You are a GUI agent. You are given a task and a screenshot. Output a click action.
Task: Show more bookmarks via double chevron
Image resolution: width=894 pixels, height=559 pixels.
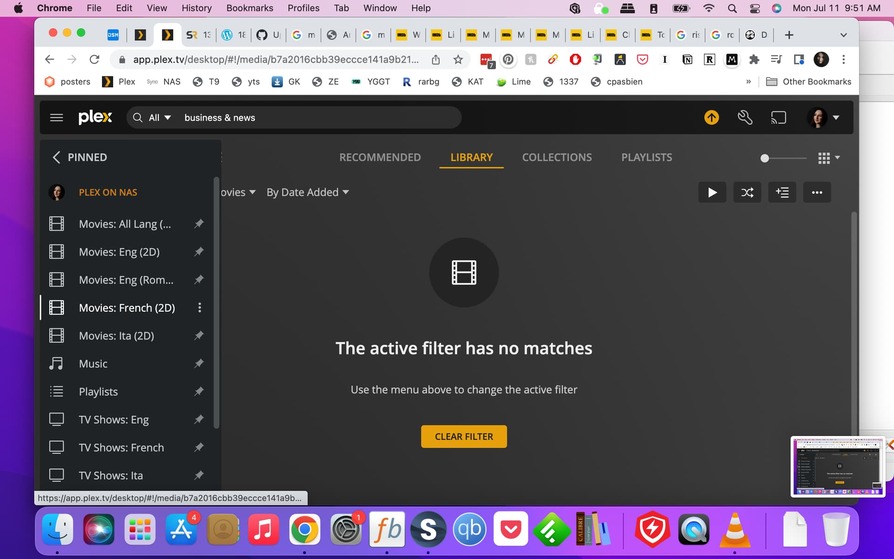749,82
